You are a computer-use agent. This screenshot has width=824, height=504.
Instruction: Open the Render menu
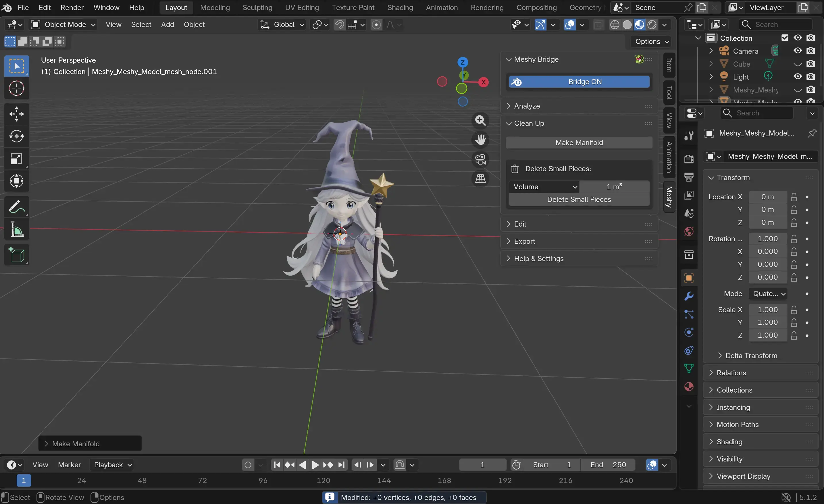click(x=72, y=7)
